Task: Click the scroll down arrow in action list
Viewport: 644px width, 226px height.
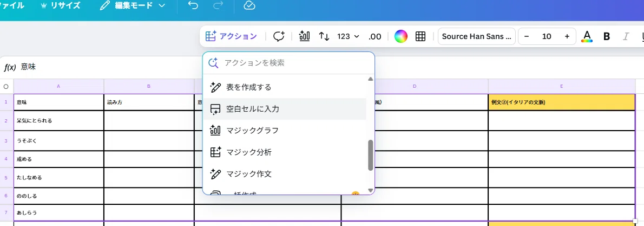Action: (x=371, y=190)
